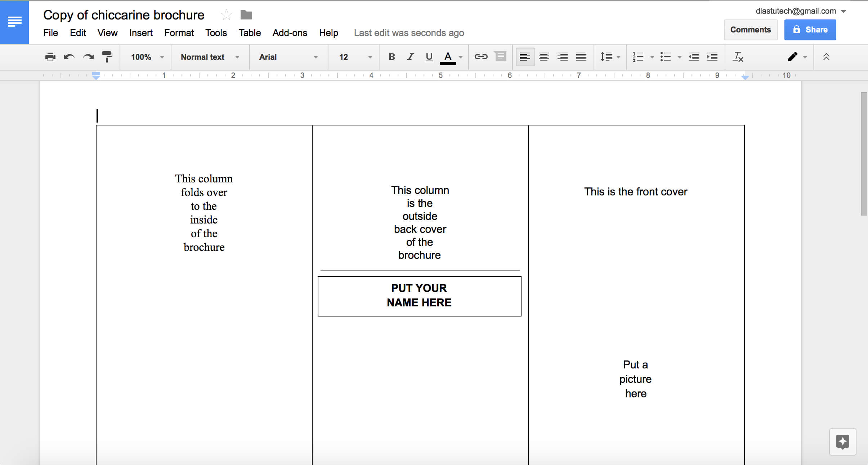
Task: Click the Insert link icon
Action: [480, 56]
